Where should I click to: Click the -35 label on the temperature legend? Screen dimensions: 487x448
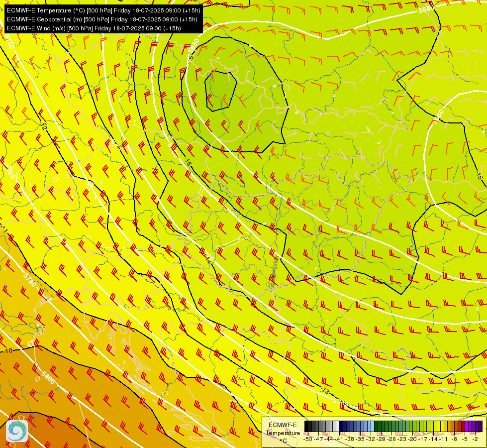361,439
